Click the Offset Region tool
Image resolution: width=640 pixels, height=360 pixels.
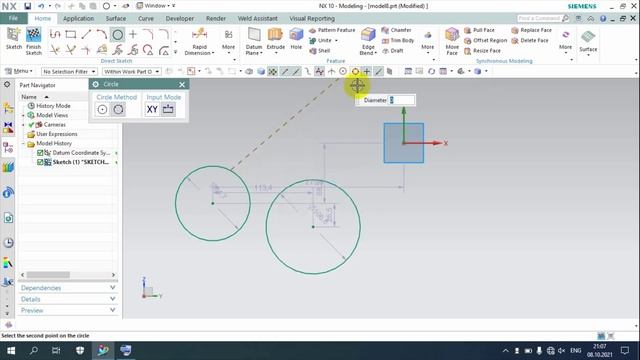point(485,40)
